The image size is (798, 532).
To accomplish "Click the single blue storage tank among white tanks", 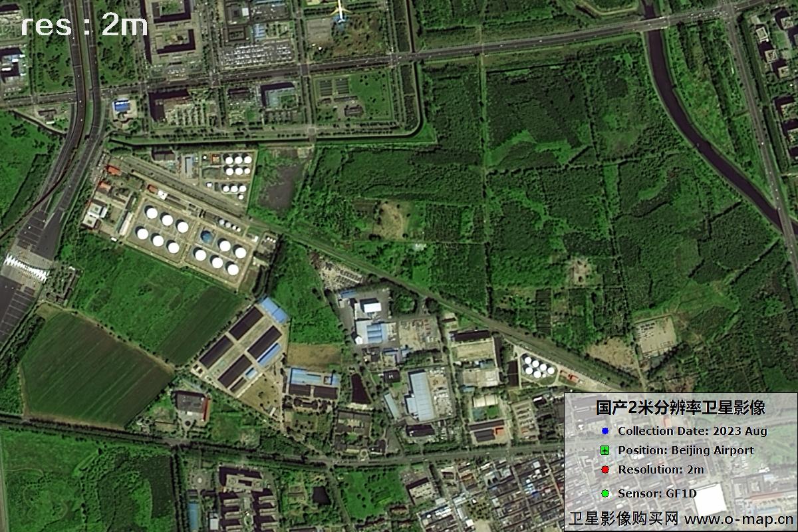I will point(207,237).
